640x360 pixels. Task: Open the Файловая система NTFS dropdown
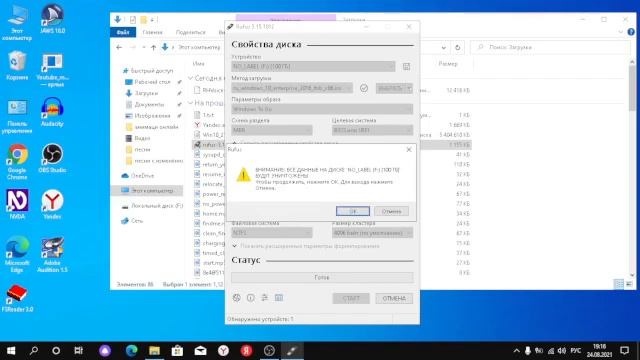coord(272,233)
